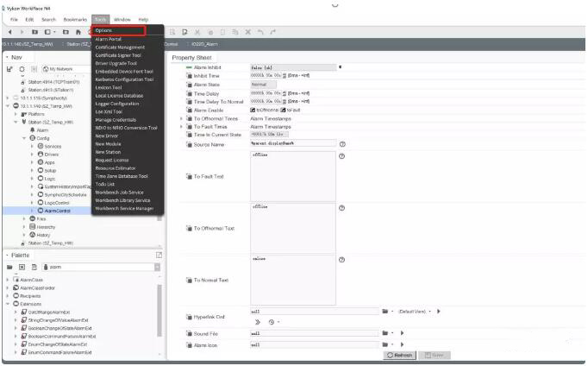Open the alarm module dropdown in Palette
Screen dimensions: 588x366
(x=158, y=267)
